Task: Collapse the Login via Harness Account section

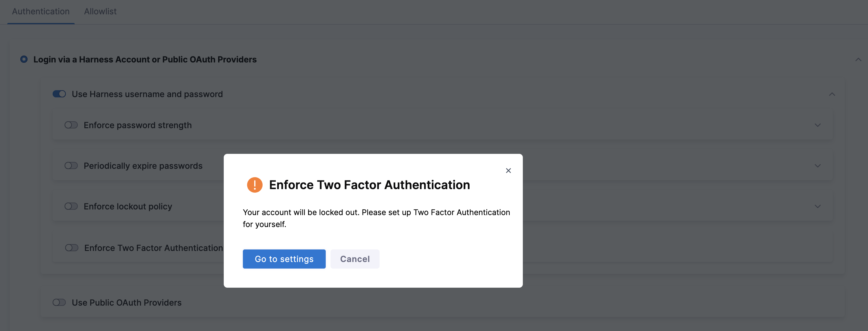Action: click(858, 59)
